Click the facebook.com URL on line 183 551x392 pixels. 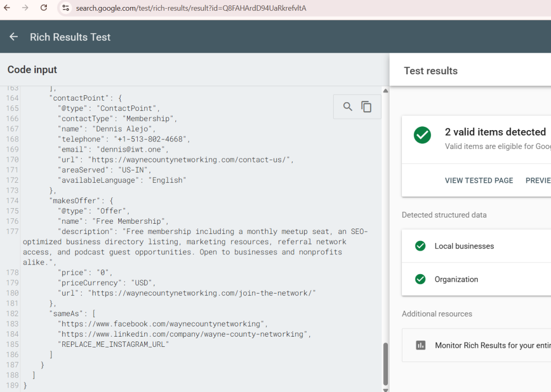click(x=160, y=324)
